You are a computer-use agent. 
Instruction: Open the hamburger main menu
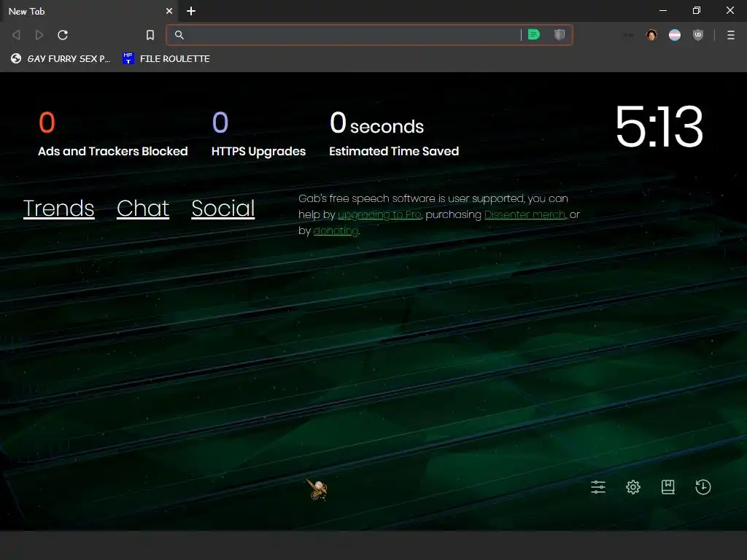click(x=730, y=35)
